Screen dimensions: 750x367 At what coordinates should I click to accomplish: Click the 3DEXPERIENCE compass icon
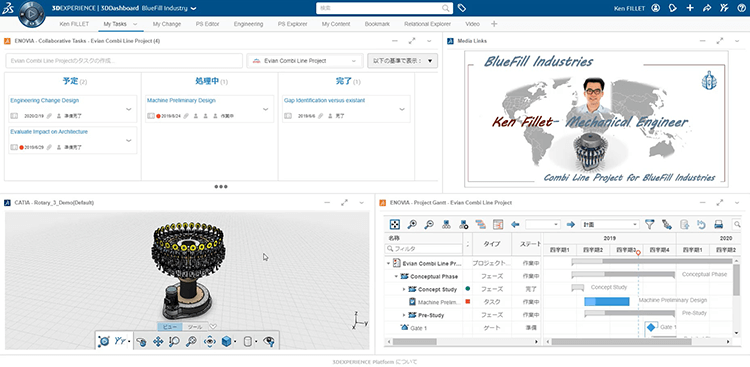32,14
